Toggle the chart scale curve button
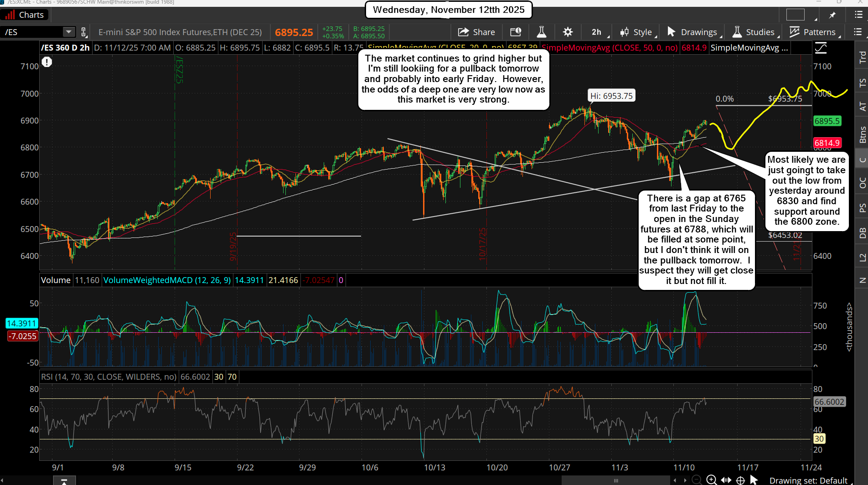The width and height of the screenshot is (868, 485). (x=821, y=48)
